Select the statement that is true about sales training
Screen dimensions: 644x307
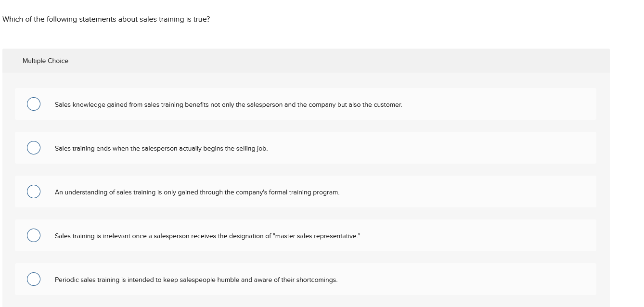(x=228, y=104)
